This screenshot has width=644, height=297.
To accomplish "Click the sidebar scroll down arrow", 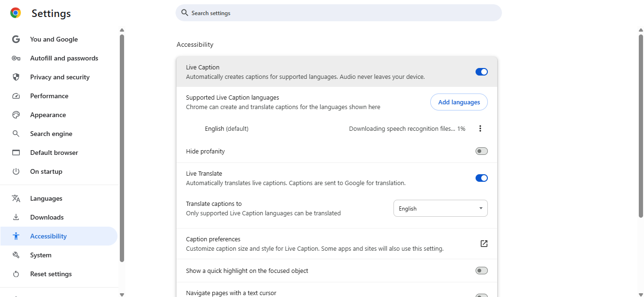I will point(122,294).
